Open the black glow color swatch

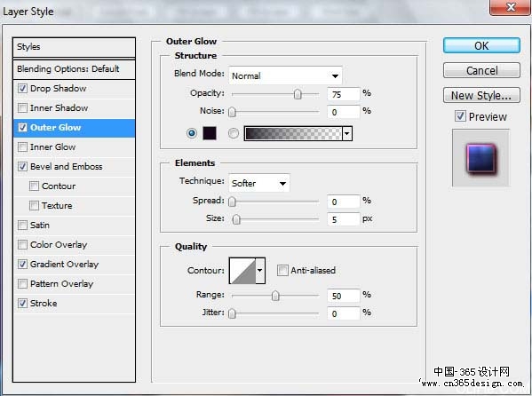[x=210, y=133]
